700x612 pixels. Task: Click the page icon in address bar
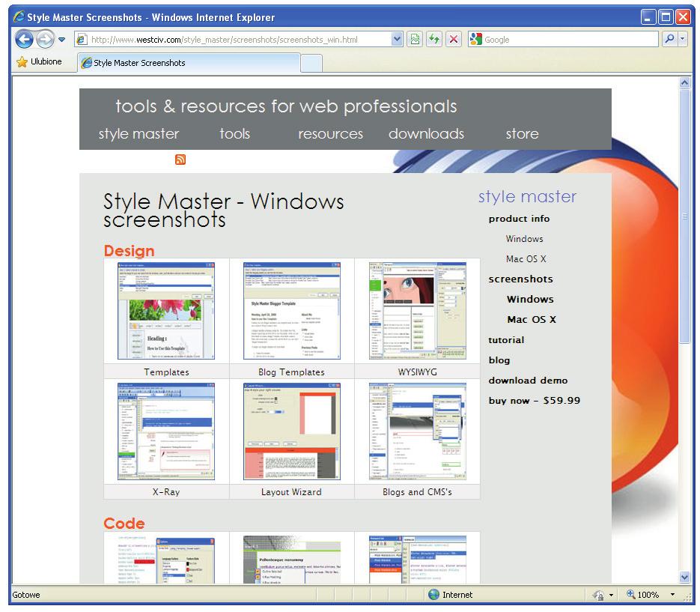click(x=82, y=39)
